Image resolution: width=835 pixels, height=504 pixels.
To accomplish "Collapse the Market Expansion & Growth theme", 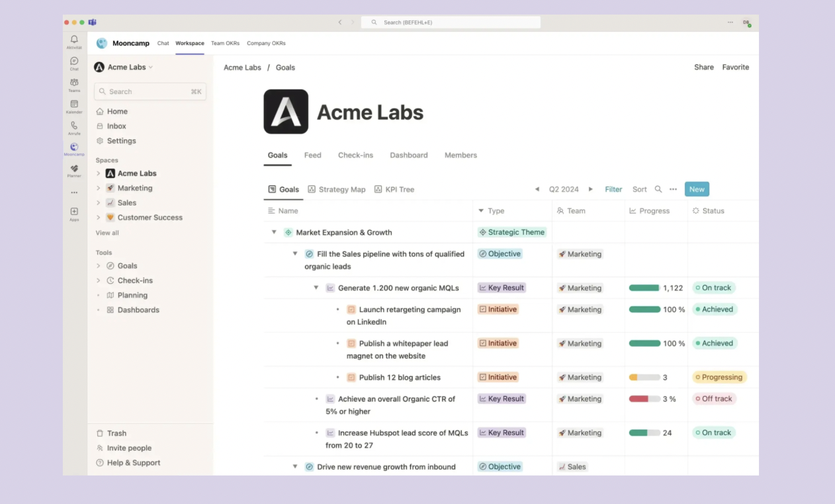I will coord(274,232).
